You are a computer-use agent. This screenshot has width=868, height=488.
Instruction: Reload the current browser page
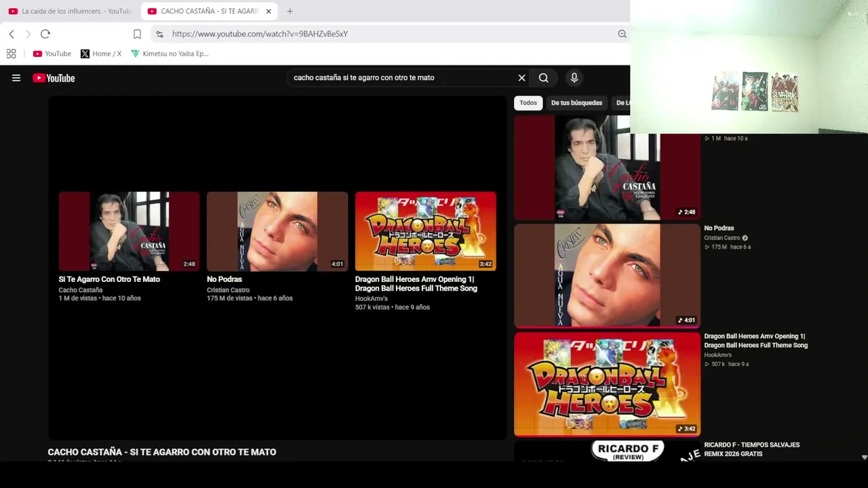click(45, 34)
